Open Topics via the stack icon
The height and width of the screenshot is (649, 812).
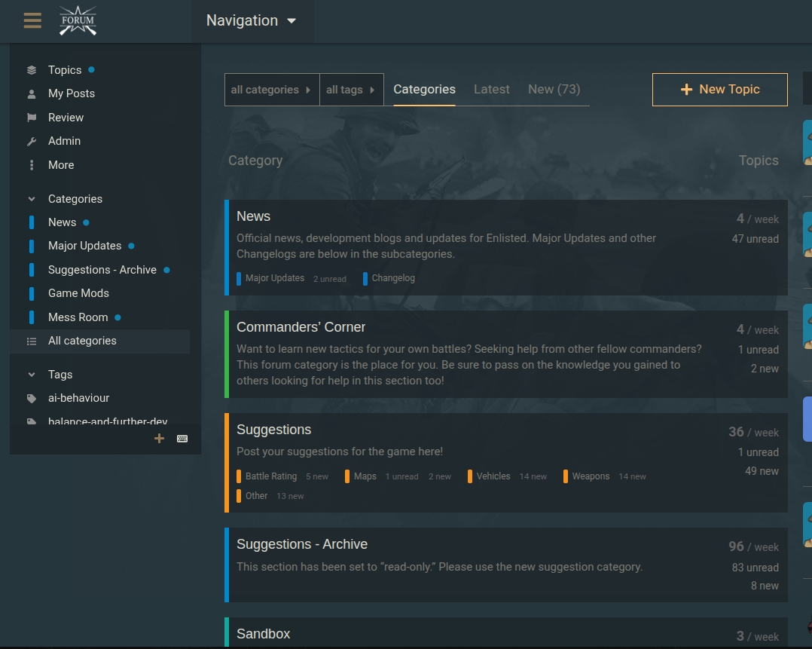pos(32,70)
